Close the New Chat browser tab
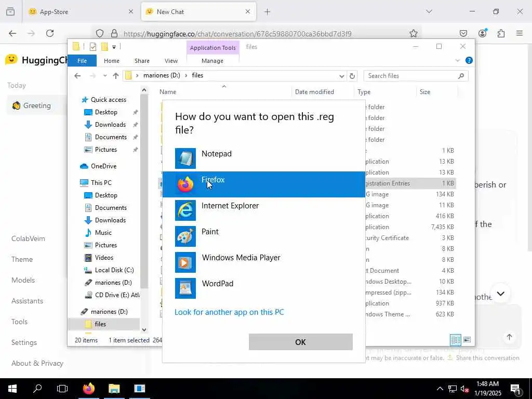 [x=248, y=11]
